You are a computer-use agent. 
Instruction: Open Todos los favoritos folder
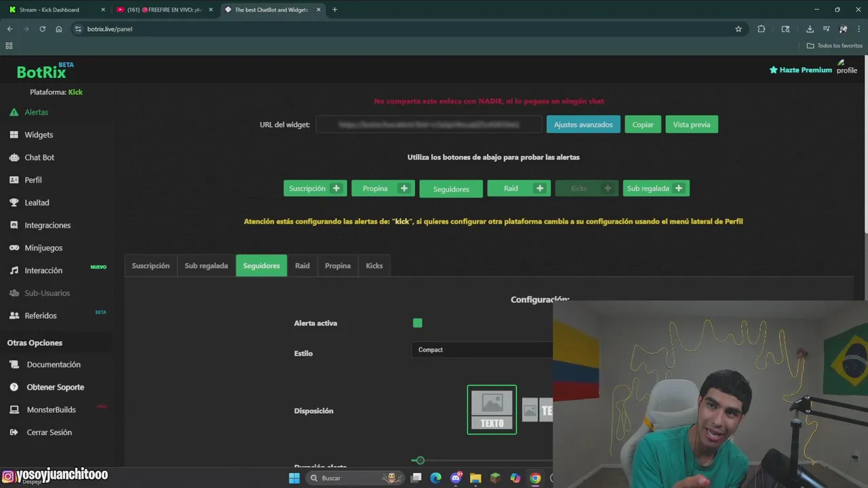pyautogui.click(x=835, y=45)
